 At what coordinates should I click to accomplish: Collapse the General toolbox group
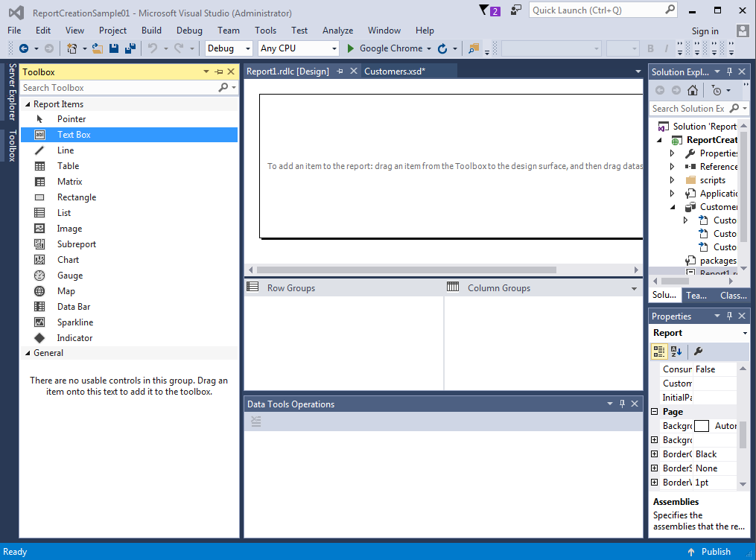point(28,353)
